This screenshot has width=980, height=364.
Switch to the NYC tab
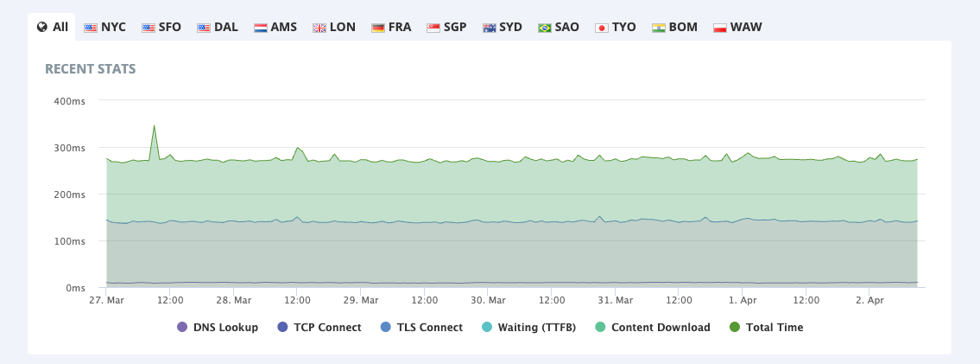(x=104, y=27)
